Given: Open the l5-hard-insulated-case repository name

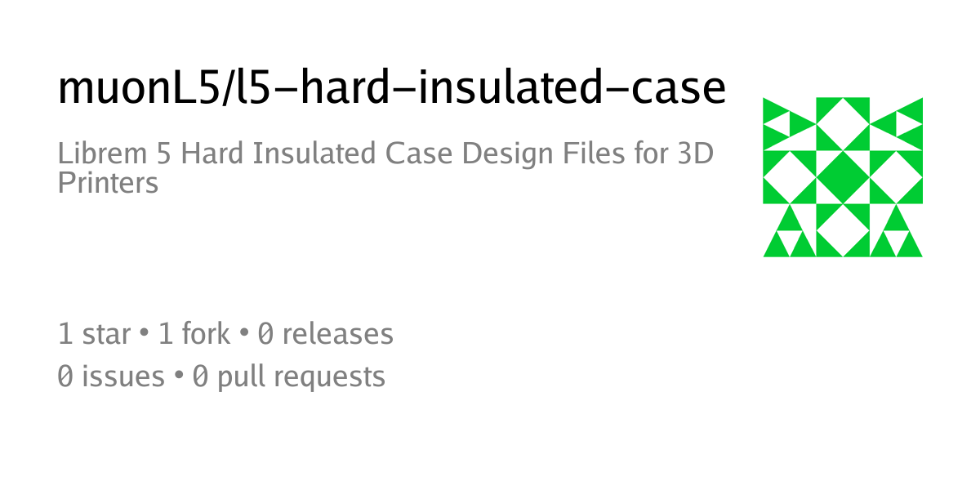Looking at the screenshot, I should click(x=480, y=87).
